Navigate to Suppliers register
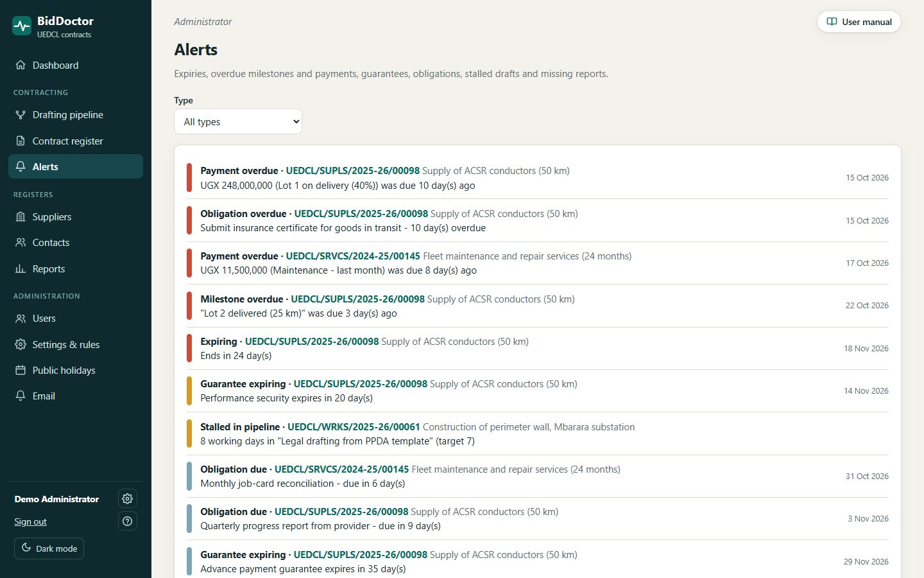 (76, 216)
